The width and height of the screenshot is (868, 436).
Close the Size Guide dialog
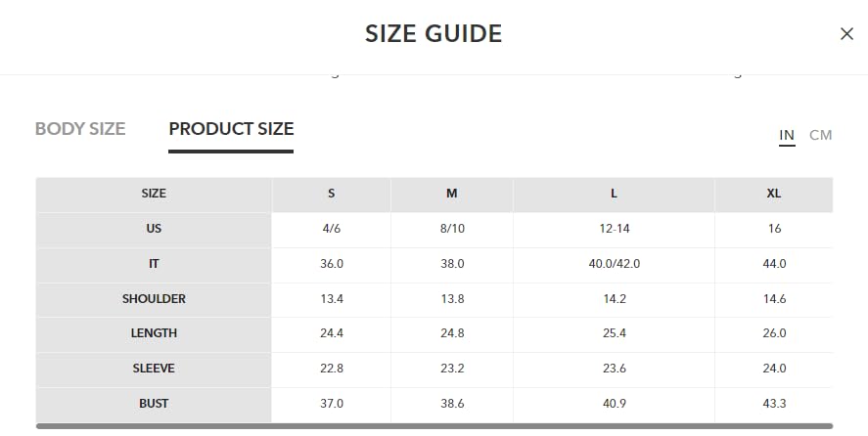[x=846, y=34]
